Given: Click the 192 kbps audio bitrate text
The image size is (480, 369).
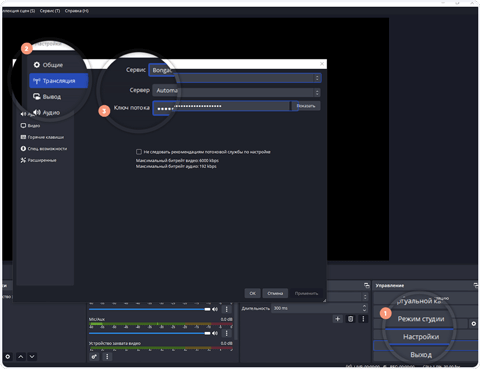Looking at the screenshot, I should 176,166.
